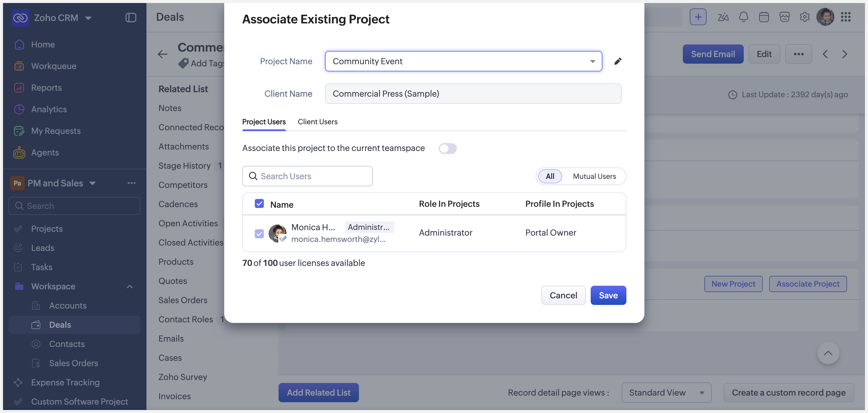Viewport: 868px width, 413px height.
Task: Click the Client Name field
Action: point(473,93)
